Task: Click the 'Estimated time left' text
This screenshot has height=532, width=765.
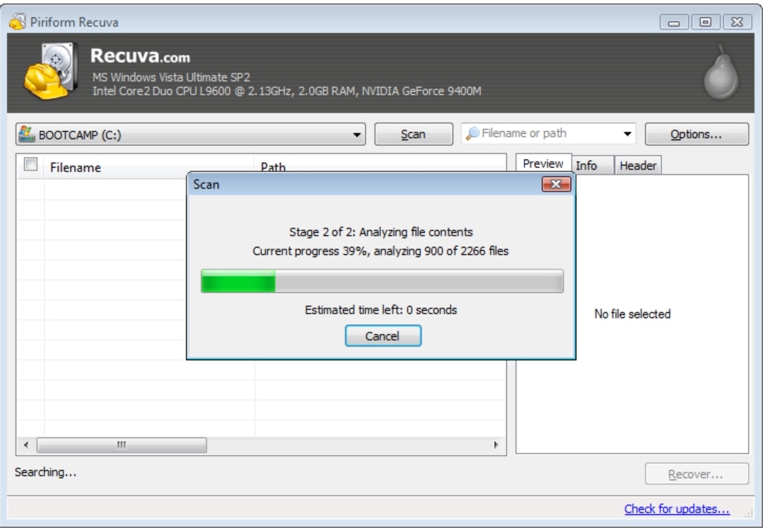Action: click(381, 310)
